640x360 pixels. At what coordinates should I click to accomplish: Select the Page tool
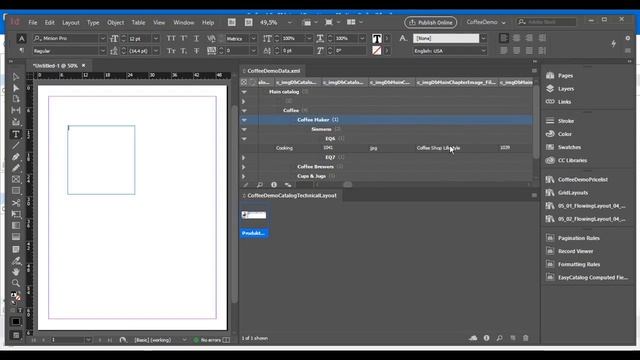[x=16, y=99]
